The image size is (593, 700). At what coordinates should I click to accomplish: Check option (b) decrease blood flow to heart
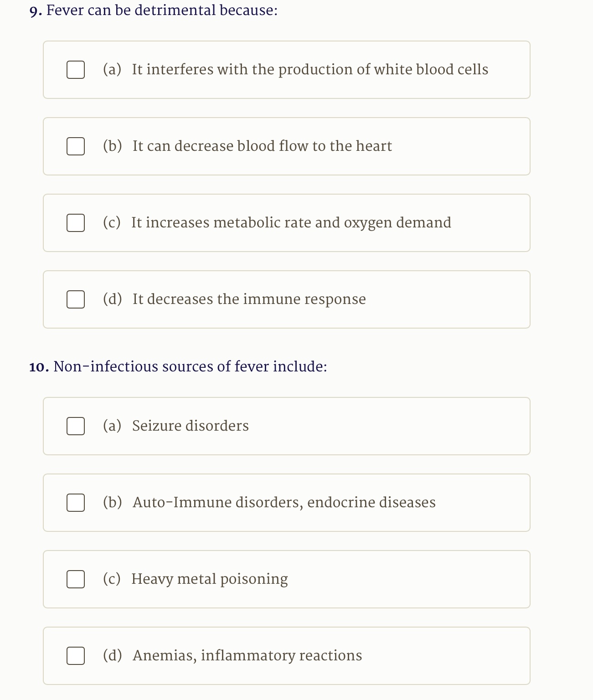tap(76, 146)
